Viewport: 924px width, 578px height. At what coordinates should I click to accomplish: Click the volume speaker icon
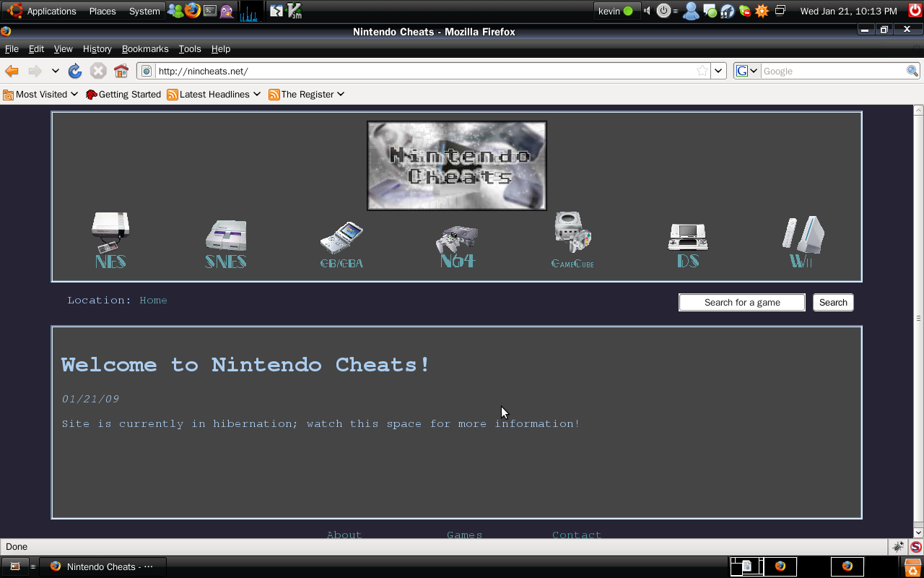647,11
